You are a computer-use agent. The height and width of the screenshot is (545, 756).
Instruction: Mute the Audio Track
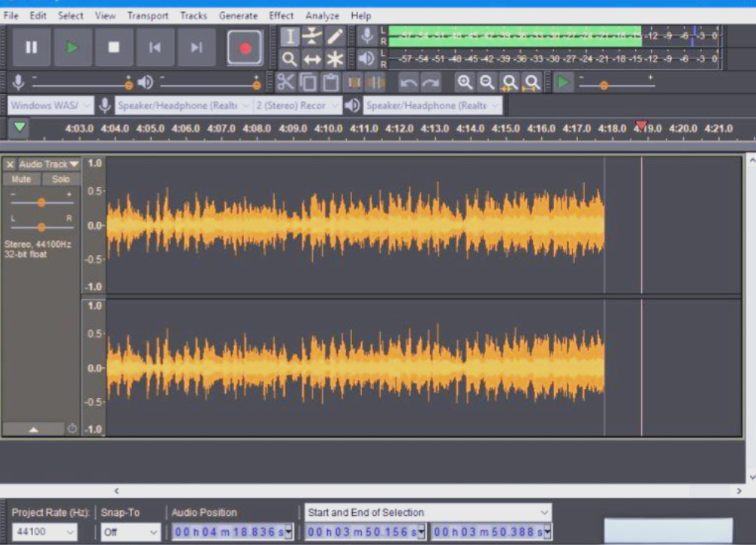22,179
